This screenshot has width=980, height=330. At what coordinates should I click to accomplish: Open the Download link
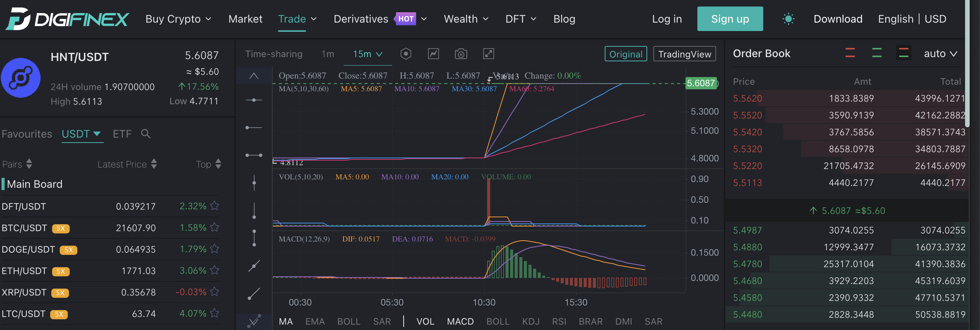838,19
